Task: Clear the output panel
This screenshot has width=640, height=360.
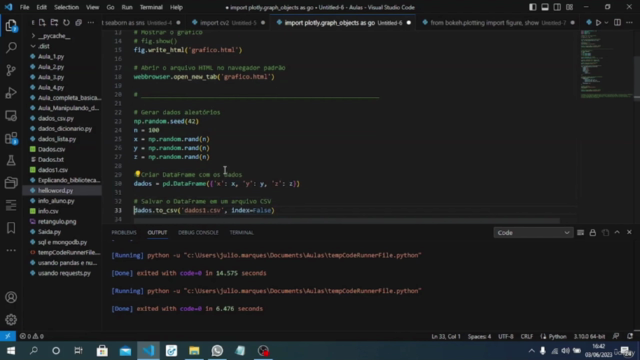Action: pyautogui.click(x=580, y=233)
